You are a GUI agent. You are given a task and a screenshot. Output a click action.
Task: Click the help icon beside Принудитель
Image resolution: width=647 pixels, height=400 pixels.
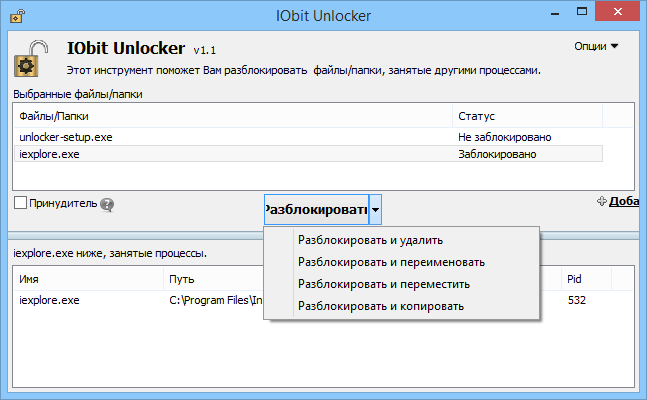[107, 204]
